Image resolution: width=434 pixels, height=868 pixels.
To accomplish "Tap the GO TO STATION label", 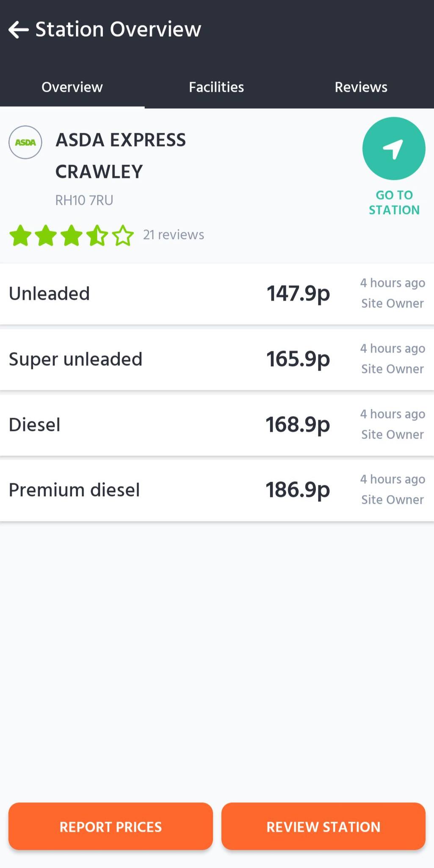I will click(394, 203).
